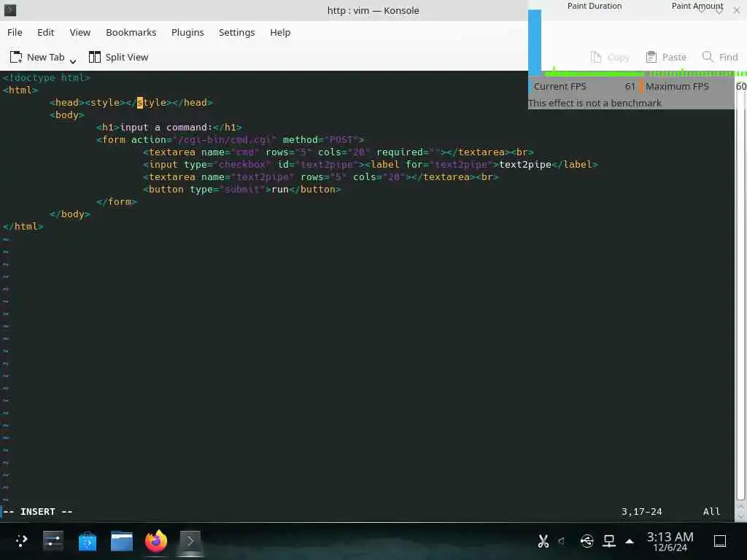Click the Maximum FPS label in overlay
Screen dimensions: 747x560
[677, 87]
